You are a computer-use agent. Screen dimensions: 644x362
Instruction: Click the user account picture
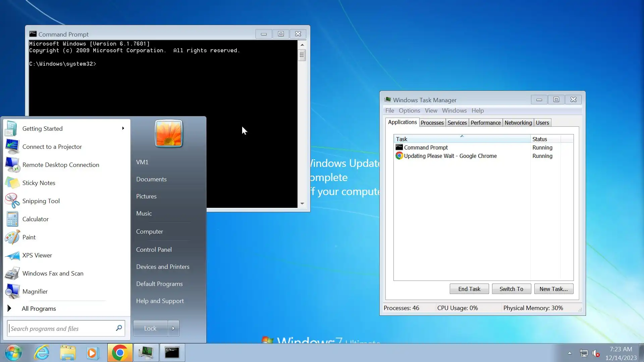(169, 133)
